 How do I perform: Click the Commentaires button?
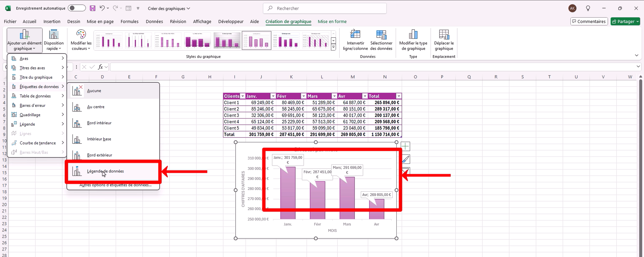click(589, 21)
